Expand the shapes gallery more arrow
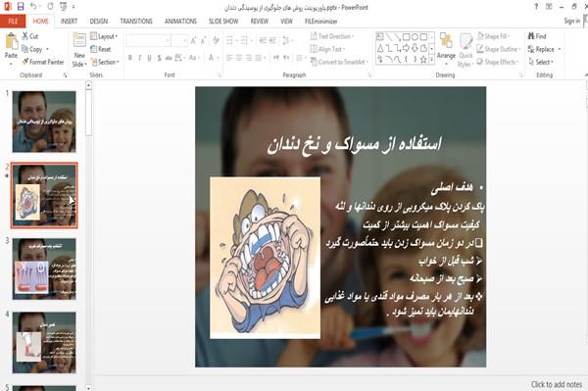Image resolution: width=588 pixels, height=391 pixels. point(431,59)
